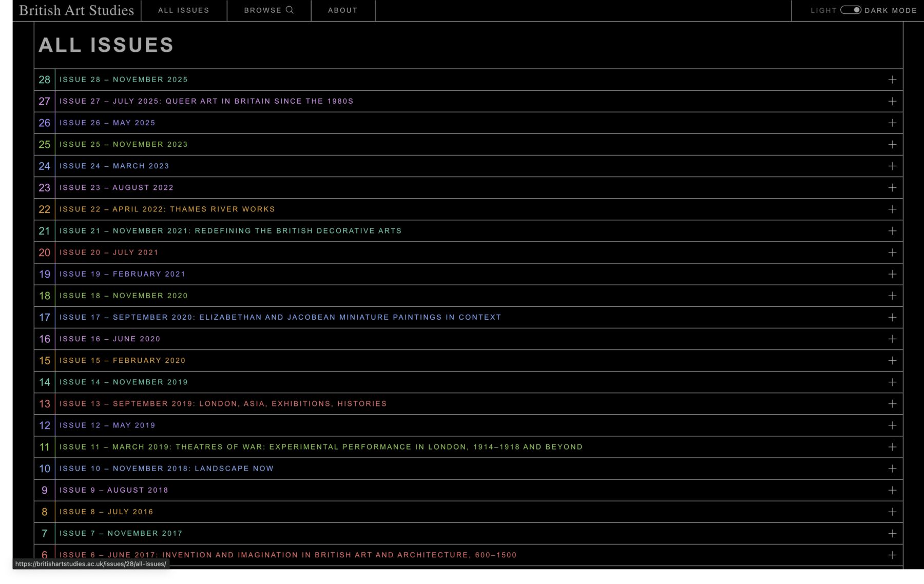Open the ALL ISSUES menu item
Viewport: 924px width, 584px height.
pos(184,10)
